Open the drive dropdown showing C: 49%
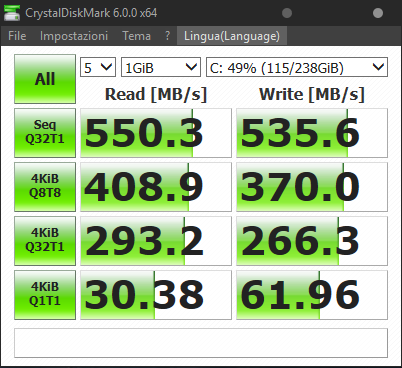The height and width of the screenshot is (368, 402). pos(297,67)
